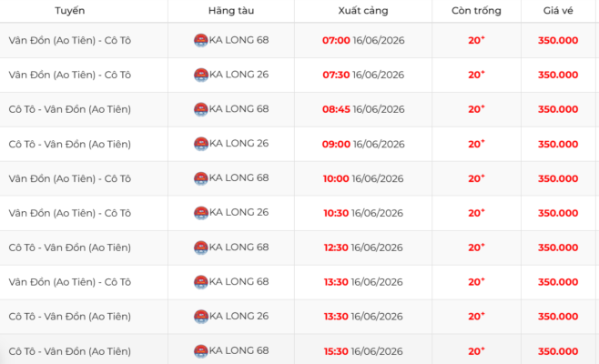Click the KA LONG 68 logo in 13:30 row
This screenshot has width=599, height=364.
point(201,282)
